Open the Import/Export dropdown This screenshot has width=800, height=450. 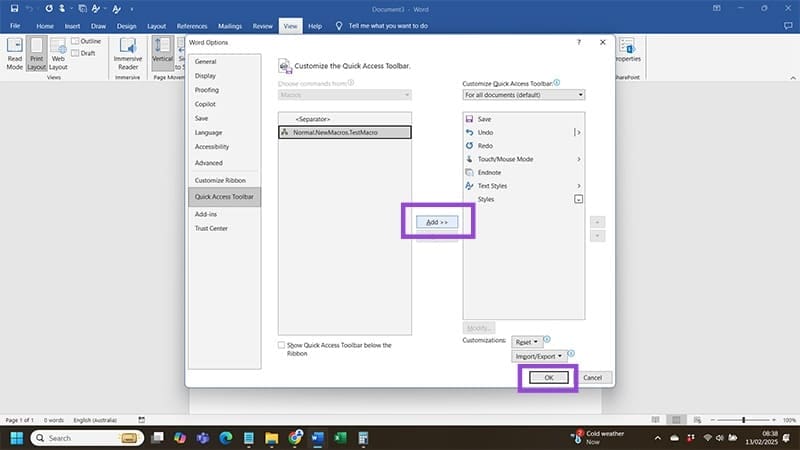point(539,355)
